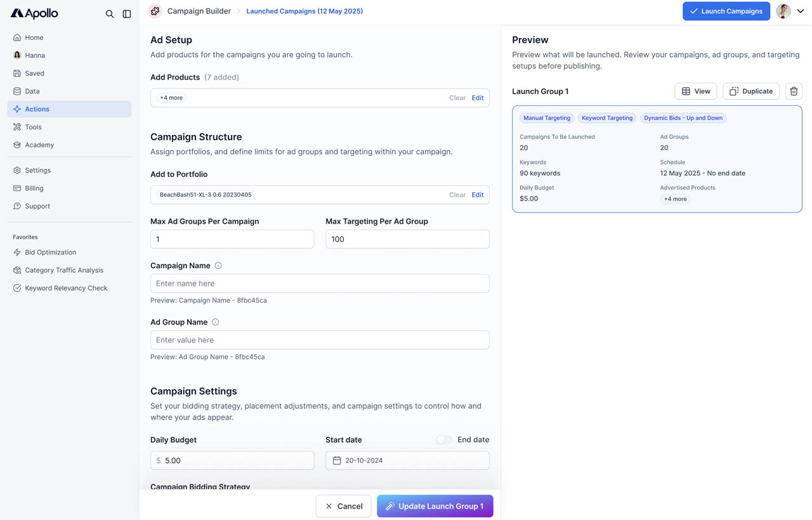Enable the End date toggle

click(x=444, y=439)
